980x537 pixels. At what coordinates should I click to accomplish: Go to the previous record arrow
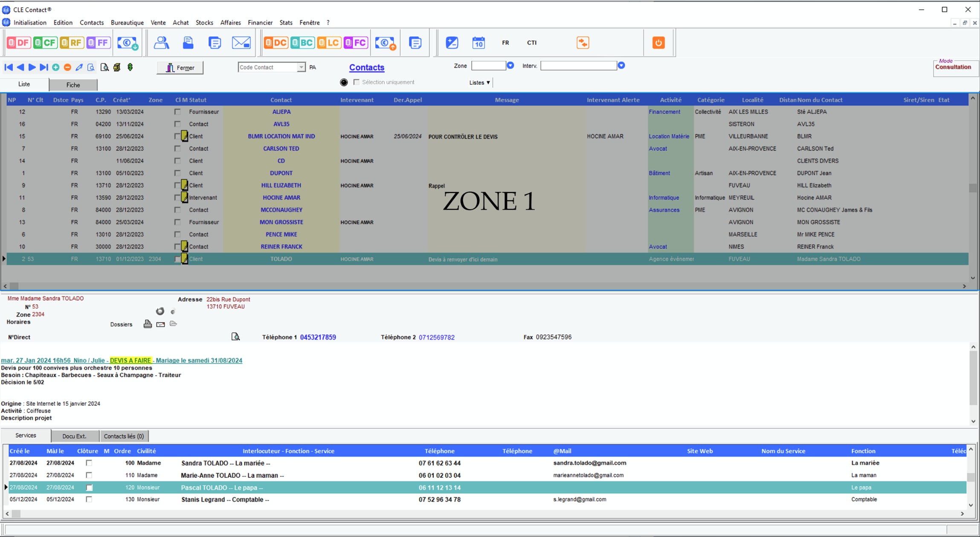point(20,67)
